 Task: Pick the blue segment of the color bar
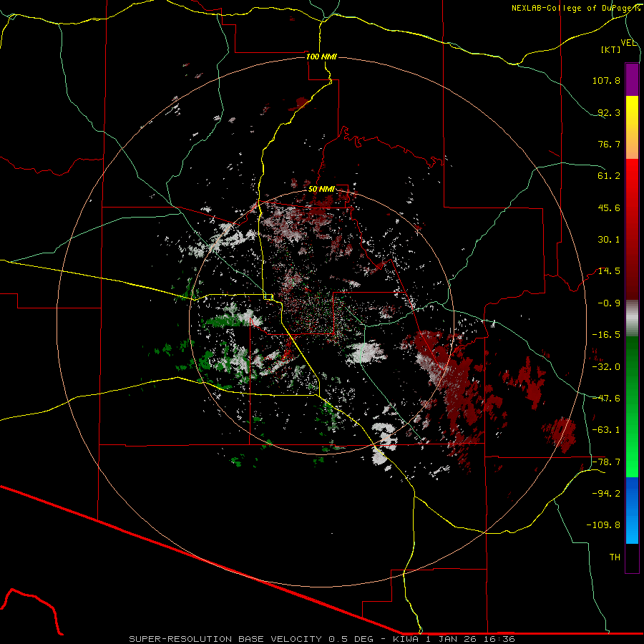(632, 510)
